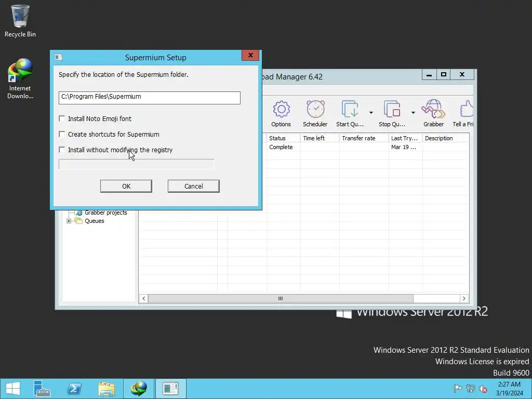Switch to Internet Download Manager taskbar button

coord(139,389)
